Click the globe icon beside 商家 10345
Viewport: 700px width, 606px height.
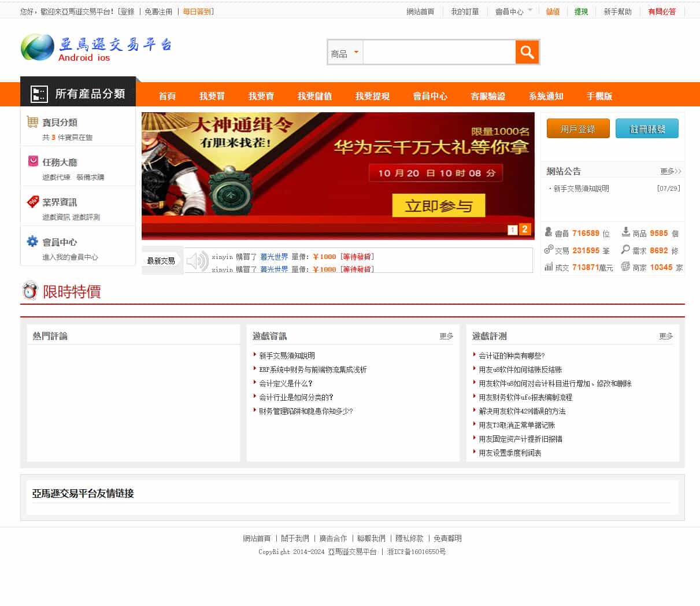point(625,266)
